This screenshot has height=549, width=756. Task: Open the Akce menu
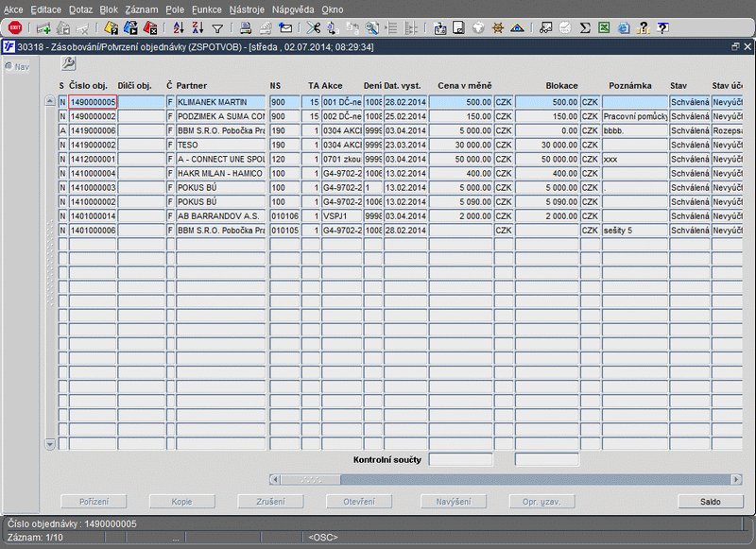click(x=13, y=9)
